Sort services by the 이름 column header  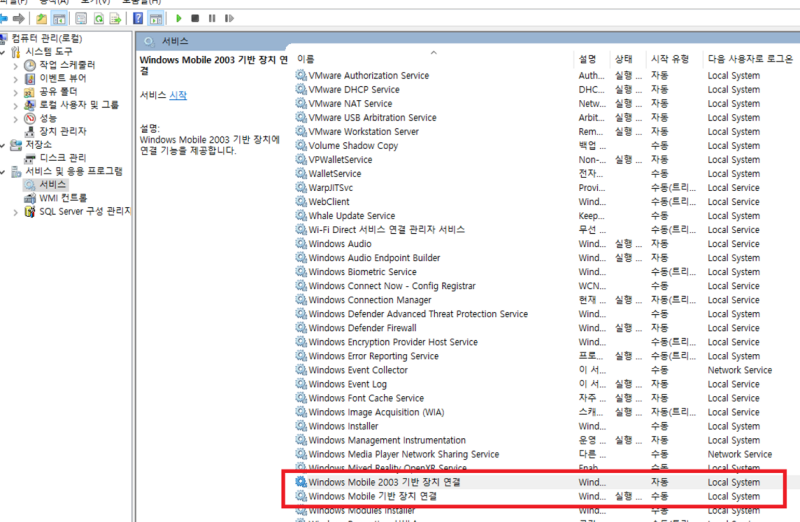[306, 59]
